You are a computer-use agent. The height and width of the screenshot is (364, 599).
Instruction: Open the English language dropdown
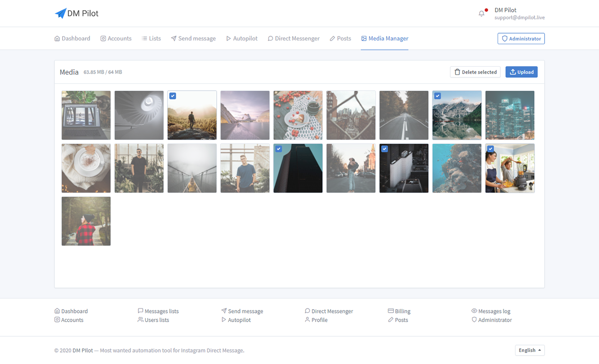click(x=530, y=350)
